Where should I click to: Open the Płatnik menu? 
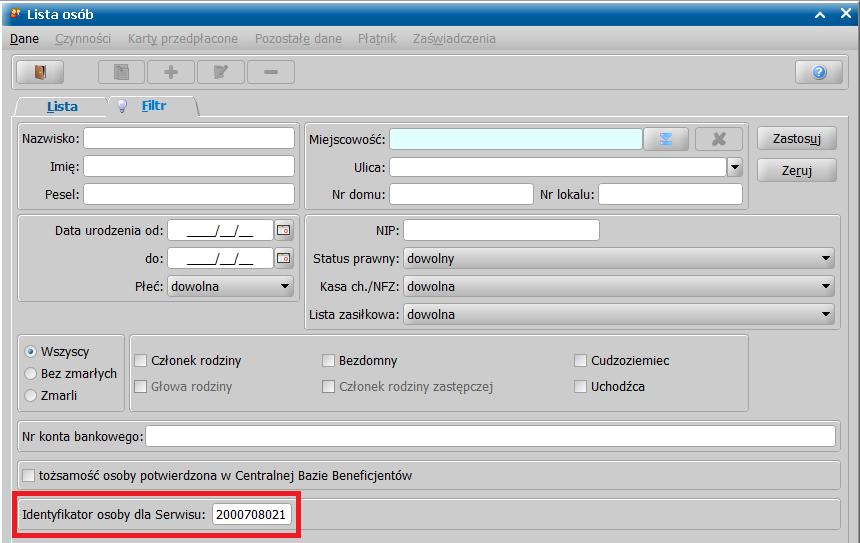point(377,38)
